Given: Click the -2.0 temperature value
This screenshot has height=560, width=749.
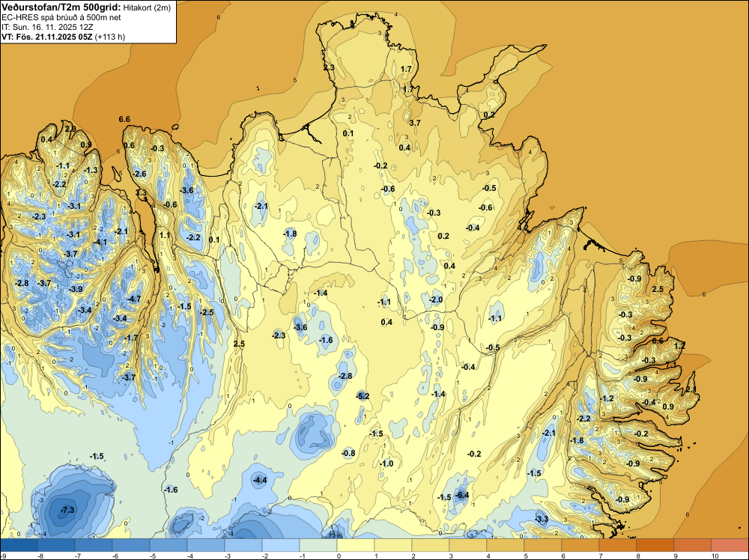Looking at the screenshot, I should pyautogui.click(x=436, y=299).
